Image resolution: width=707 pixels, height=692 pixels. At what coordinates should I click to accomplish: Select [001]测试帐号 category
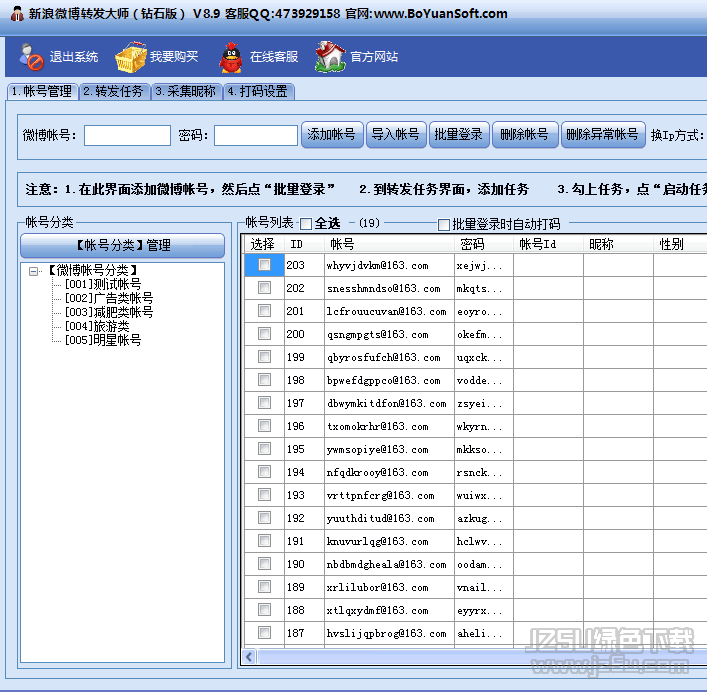(103, 284)
